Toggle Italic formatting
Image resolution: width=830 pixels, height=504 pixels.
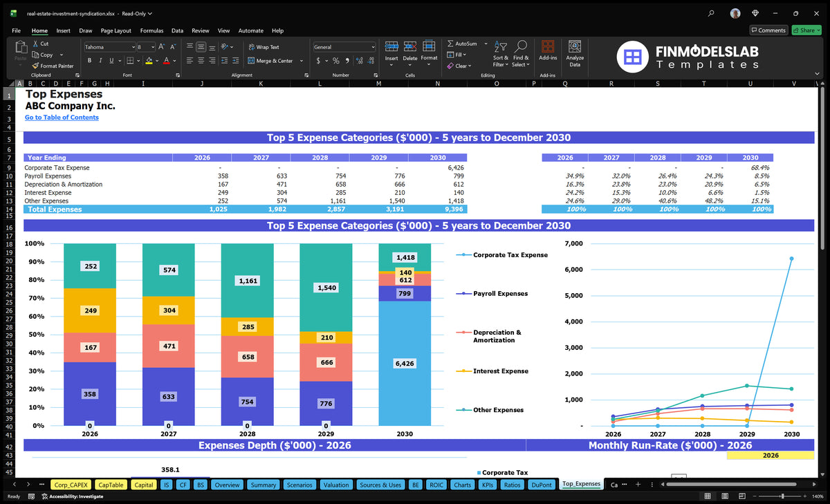pos(100,61)
